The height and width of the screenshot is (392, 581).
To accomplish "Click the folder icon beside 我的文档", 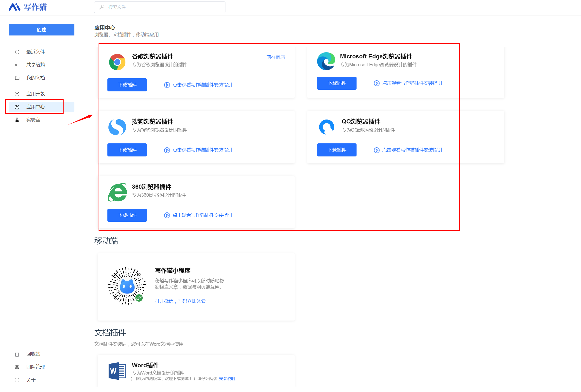I will [x=17, y=78].
